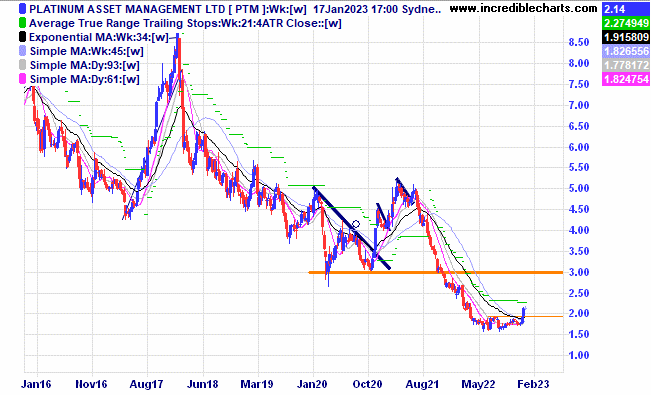Select the Simple MA:Dy:61 legend label
This screenshot has width=651, height=395.
[85, 79]
